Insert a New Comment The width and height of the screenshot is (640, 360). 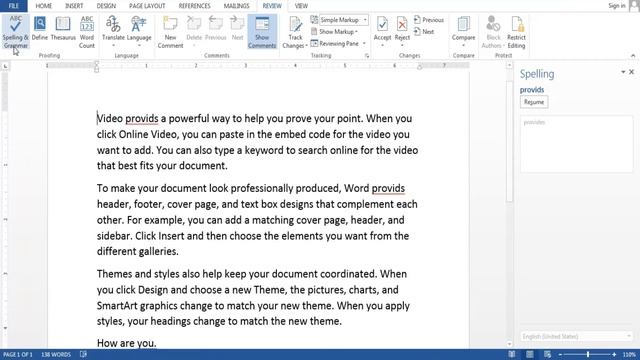click(x=170, y=32)
